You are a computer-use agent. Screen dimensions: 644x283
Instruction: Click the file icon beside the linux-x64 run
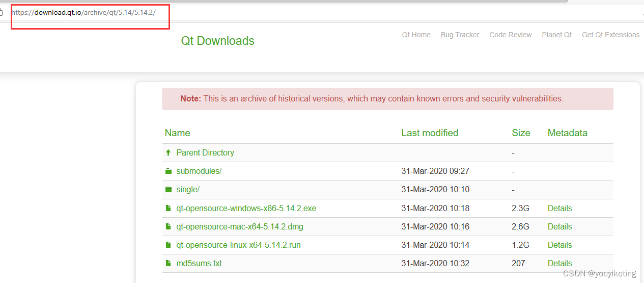(x=168, y=245)
